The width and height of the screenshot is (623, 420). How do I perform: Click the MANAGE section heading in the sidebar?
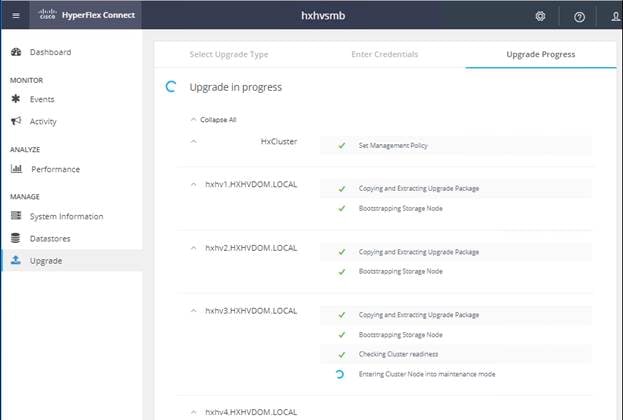[x=25, y=197]
